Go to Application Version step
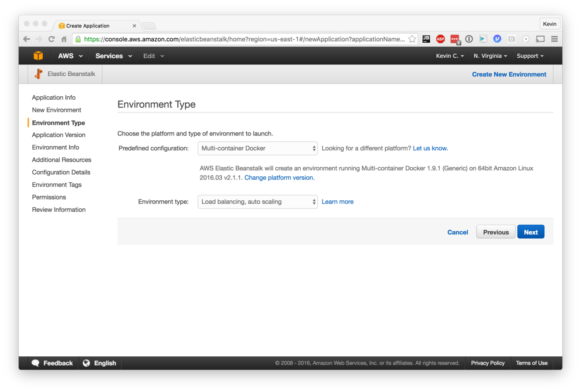 click(58, 135)
